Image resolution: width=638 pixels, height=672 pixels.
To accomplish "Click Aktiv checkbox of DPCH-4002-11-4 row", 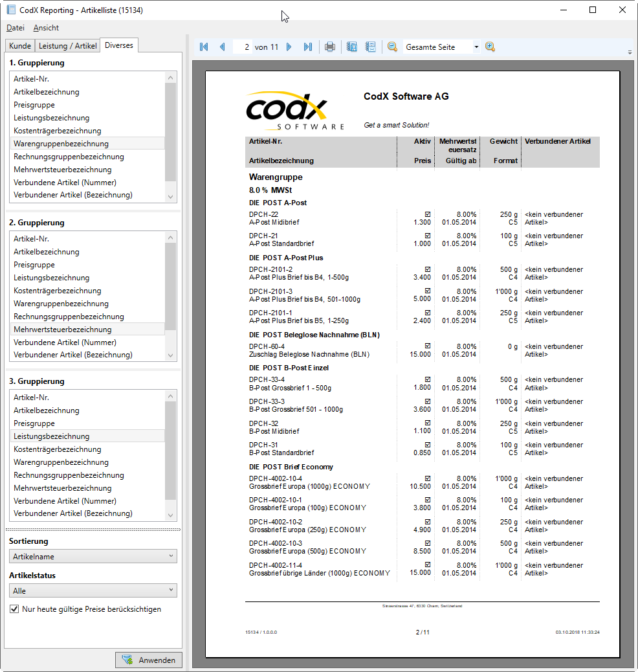I will 428,565.
